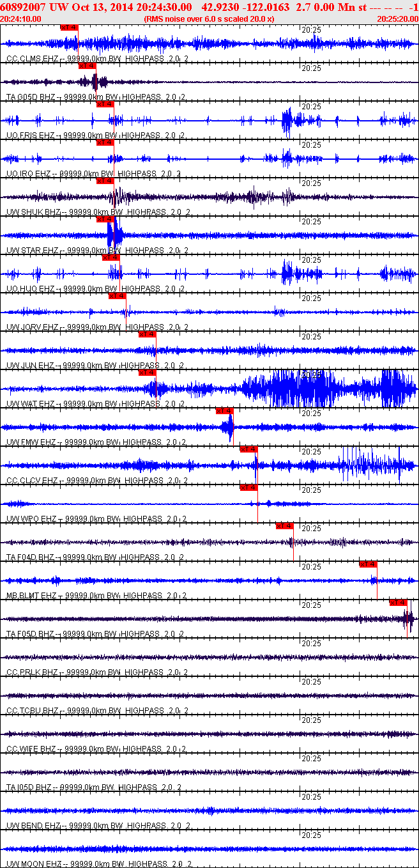Click the end time 20:25:20.00
This screenshot has width=419, height=868.
pos(397,19)
